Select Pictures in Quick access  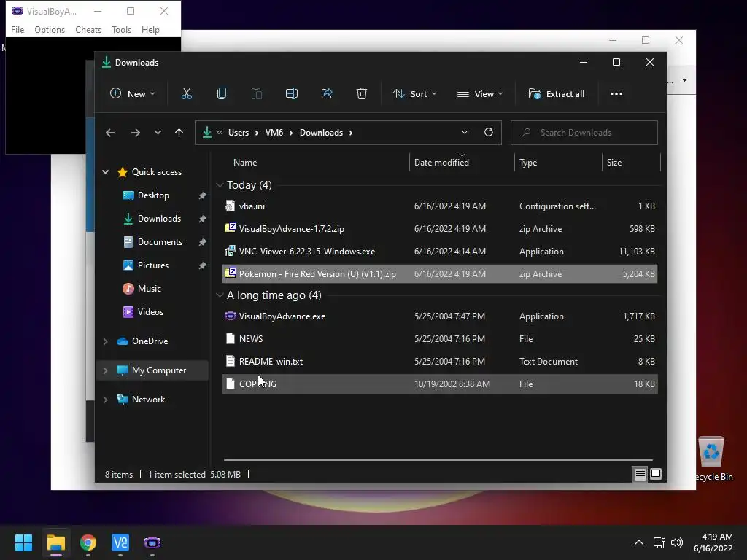pos(153,265)
